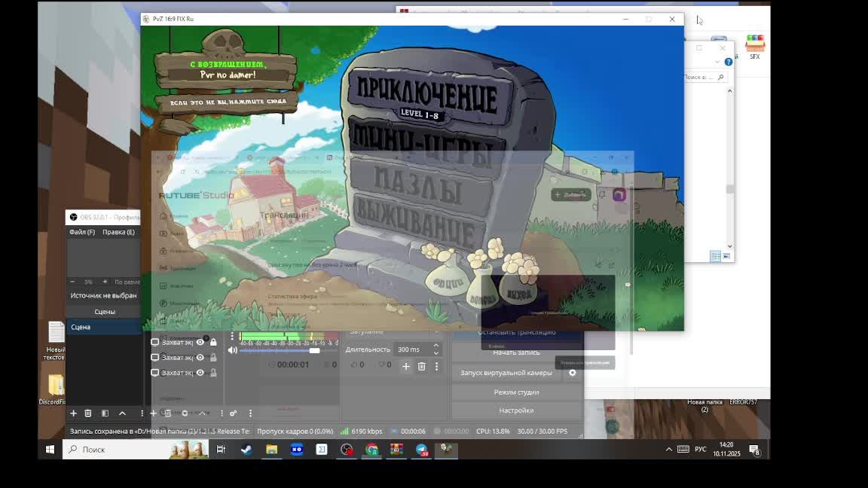868x488 pixels.
Task: Decrease the Длительность value with the down arrow
Action: click(x=436, y=353)
